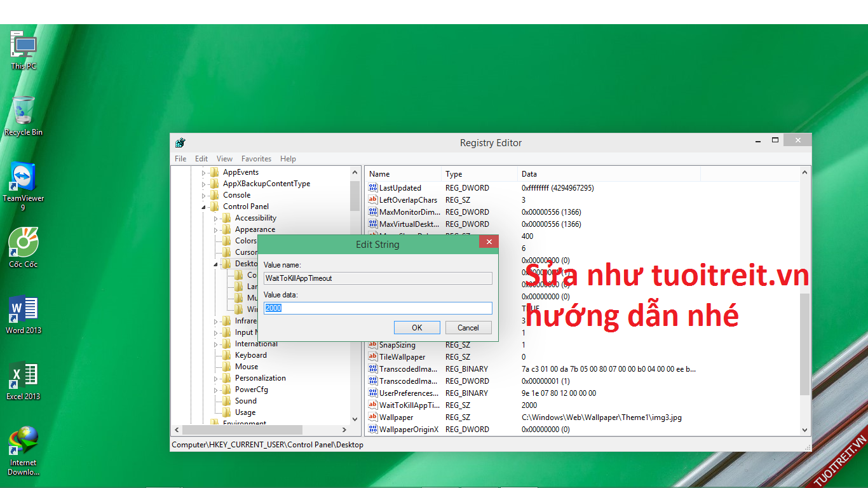Screen dimensions: 868x488
Task: Click the Value data input field
Action: pos(378,308)
